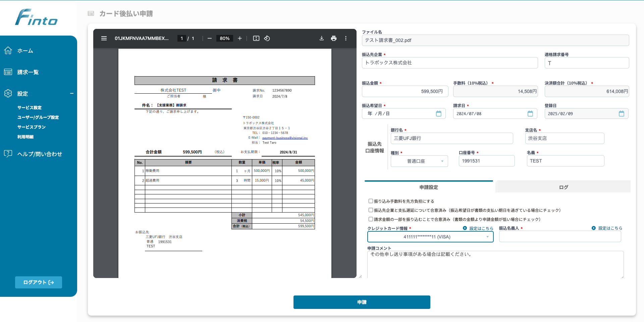Open the credit card dropdown showing VISA
The height and width of the screenshot is (322, 644).
[x=430, y=237]
